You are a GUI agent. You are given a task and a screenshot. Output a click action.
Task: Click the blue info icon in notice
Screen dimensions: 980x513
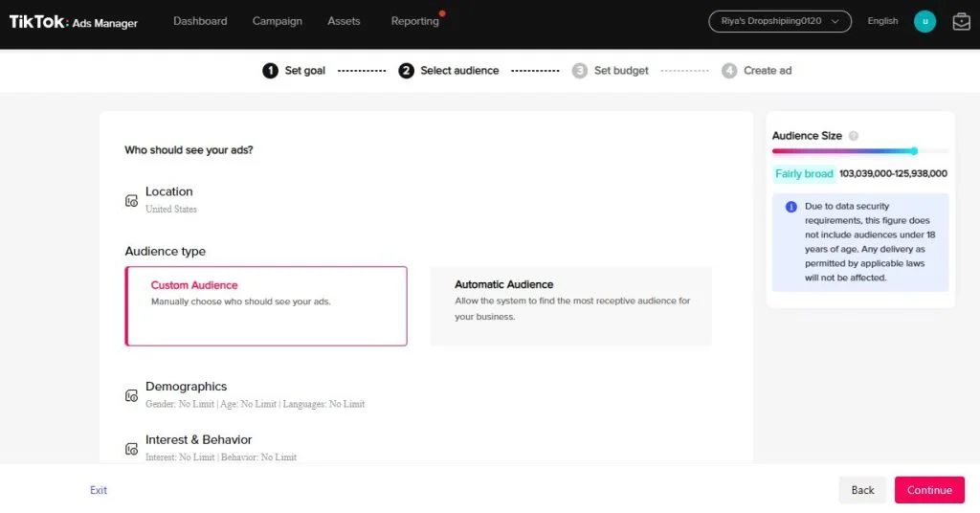pyautogui.click(x=791, y=207)
